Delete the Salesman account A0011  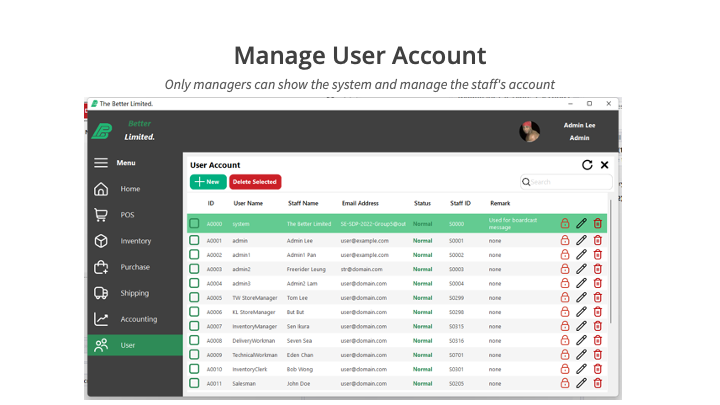[x=597, y=383]
